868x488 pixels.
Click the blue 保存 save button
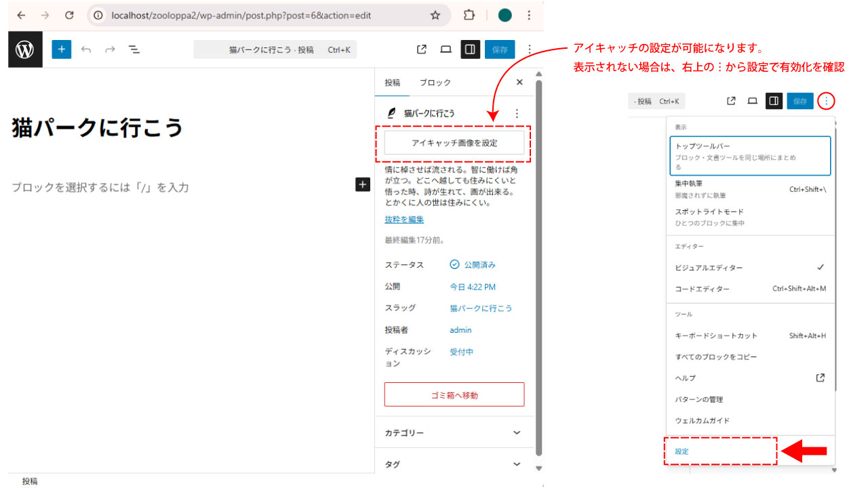coord(500,49)
